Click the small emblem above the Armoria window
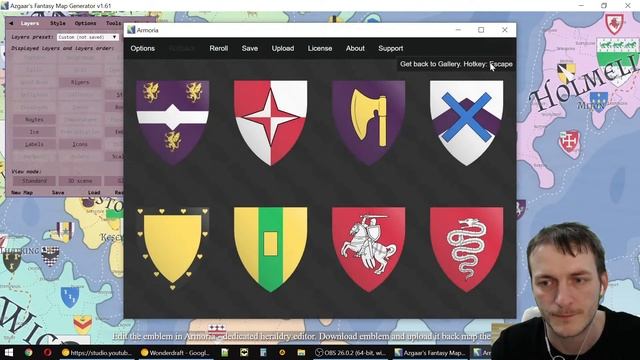The height and width of the screenshot is (360, 640). [334, 19]
